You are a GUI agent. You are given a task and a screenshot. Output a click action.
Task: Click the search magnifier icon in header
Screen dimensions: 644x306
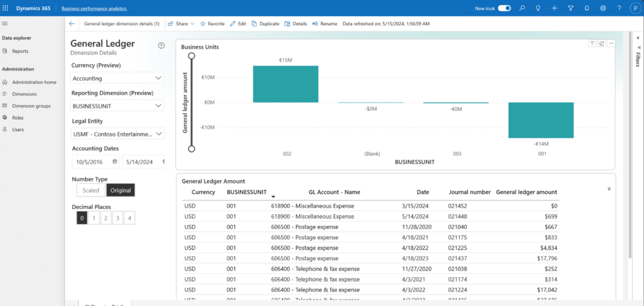click(522, 8)
